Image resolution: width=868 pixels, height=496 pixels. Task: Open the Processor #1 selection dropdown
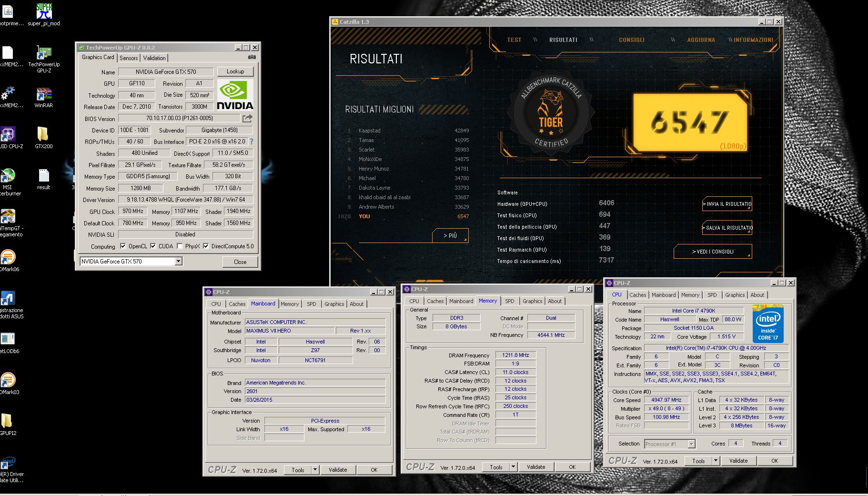pos(670,444)
